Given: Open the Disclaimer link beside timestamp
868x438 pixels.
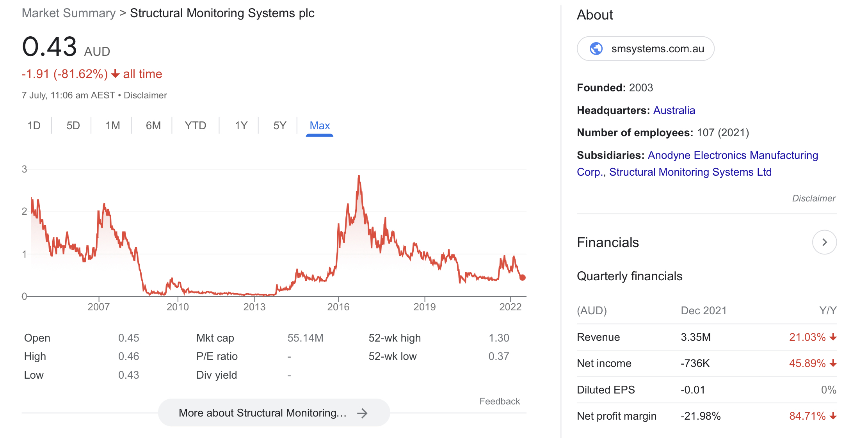Looking at the screenshot, I should tap(145, 95).
